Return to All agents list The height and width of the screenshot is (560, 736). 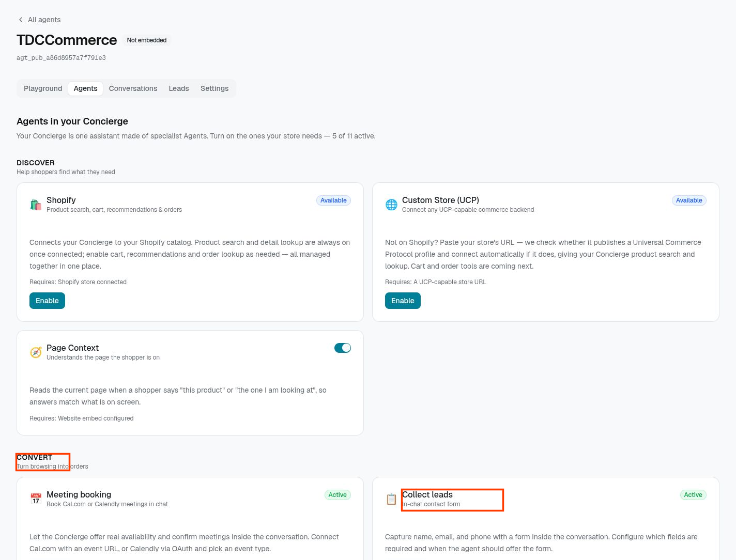44,20
